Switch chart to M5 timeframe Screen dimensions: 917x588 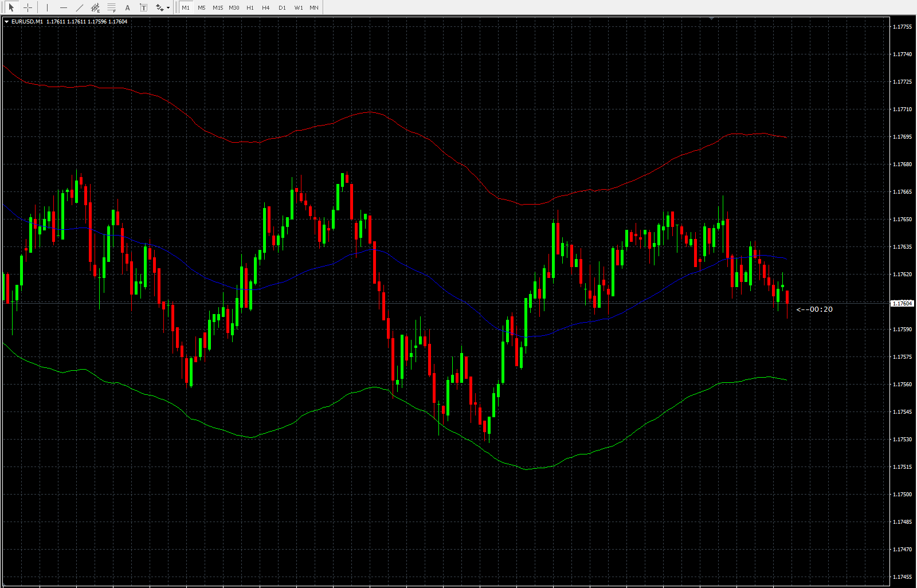point(202,7)
